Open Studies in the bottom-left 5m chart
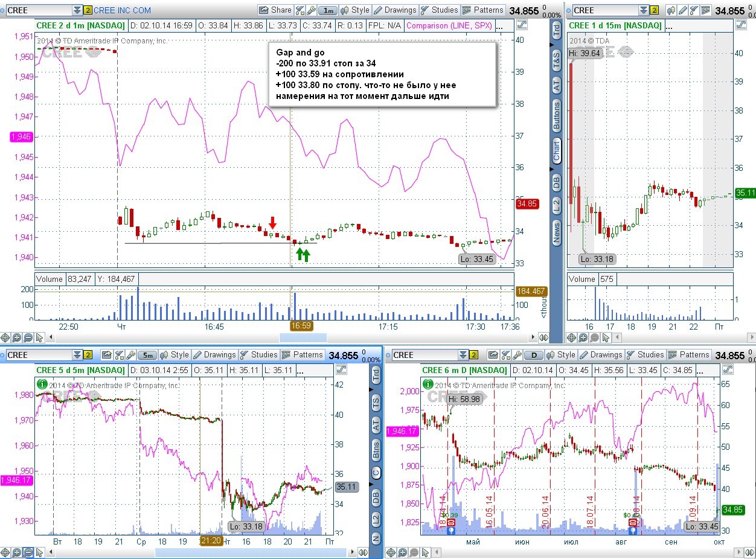Image resolution: width=756 pixels, height=559 pixels. [x=258, y=355]
